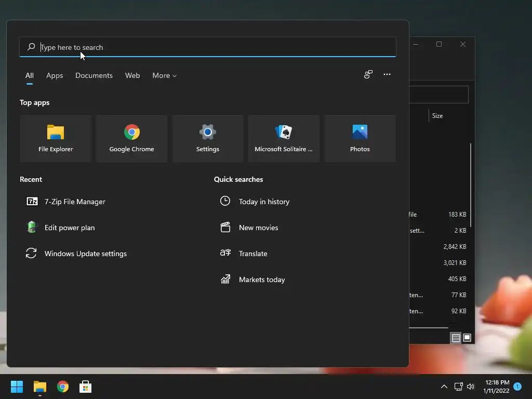Minimize the background window

[416, 44]
